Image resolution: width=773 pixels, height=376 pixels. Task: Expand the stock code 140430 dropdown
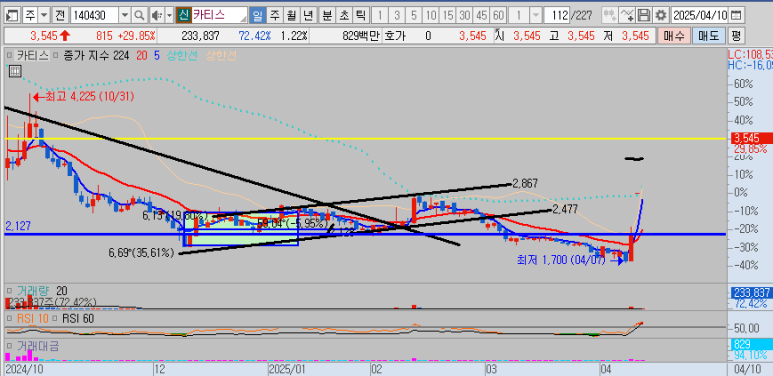[125, 15]
